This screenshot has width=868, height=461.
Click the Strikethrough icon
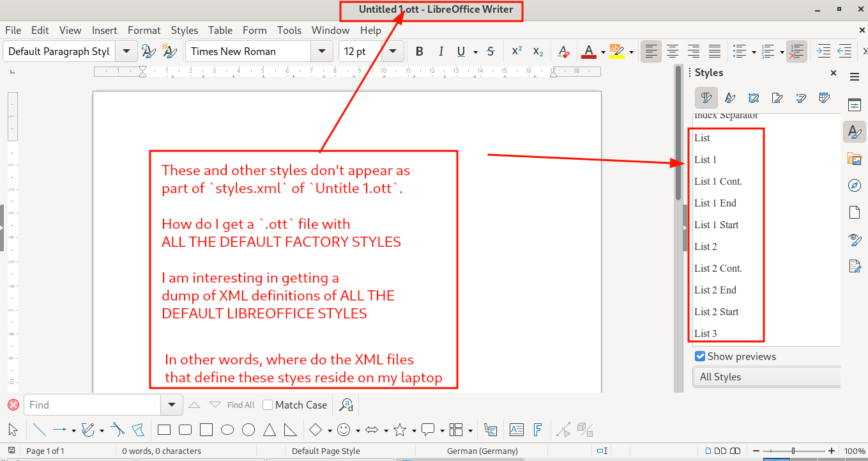(x=491, y=52)
